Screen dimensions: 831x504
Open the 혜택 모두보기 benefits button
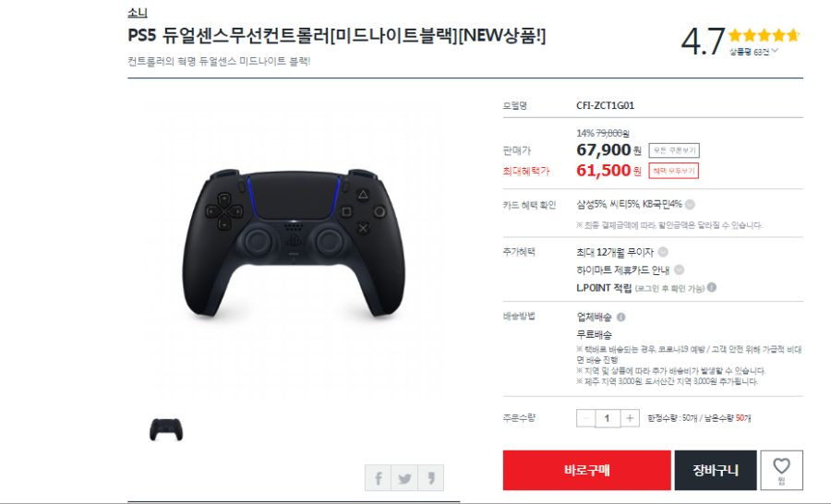coord(674,171)
